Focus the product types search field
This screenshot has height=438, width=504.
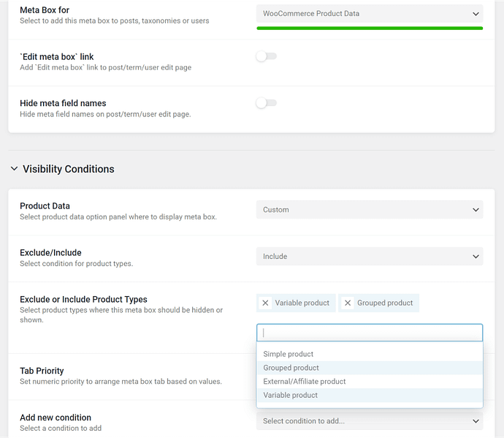point(369,333)
